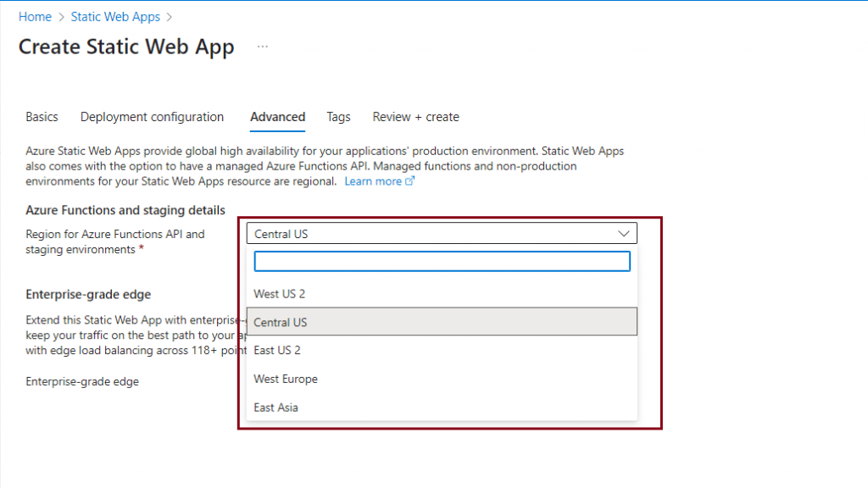This screenshot has height=488, width=868.
Task: Open the Learn more link
Action: pos(373,181)
